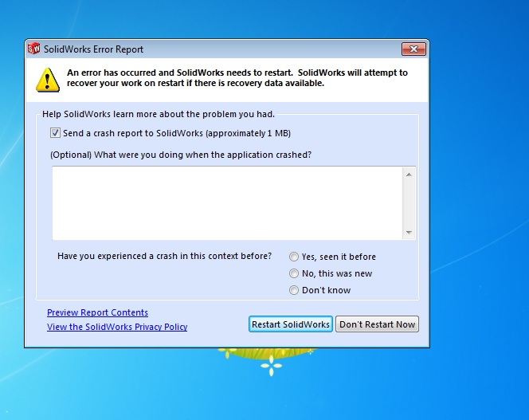
Task: Click 'Help SolidWorks learn more' group label
Action: point(159,114)
